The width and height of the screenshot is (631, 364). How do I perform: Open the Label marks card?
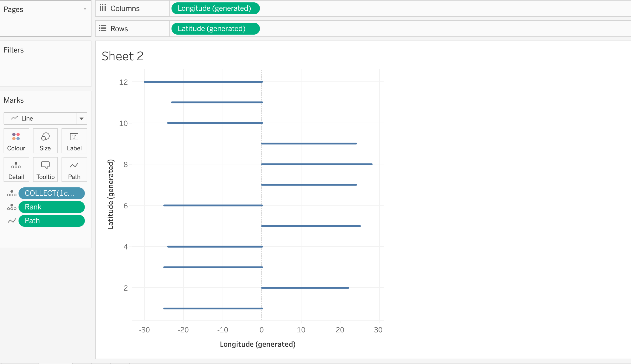point(74,141)
